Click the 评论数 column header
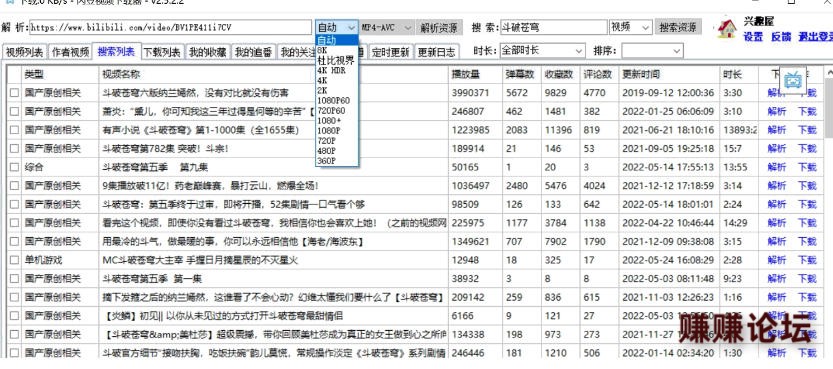Viewport: 833px width, 369px height. pos(599,74)
